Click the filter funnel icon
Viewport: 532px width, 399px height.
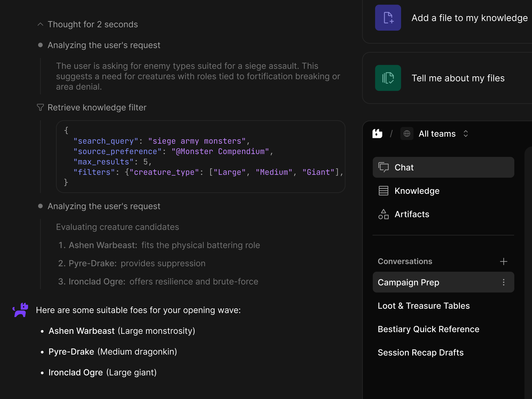pos(40,107)
